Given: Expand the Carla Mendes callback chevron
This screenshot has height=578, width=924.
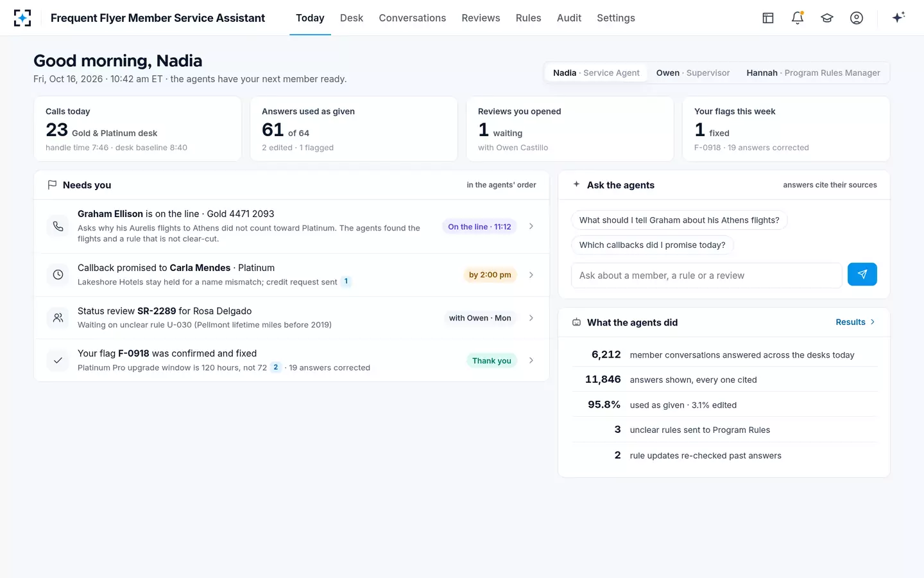Looking at the screenshot, I should [531, 275].
